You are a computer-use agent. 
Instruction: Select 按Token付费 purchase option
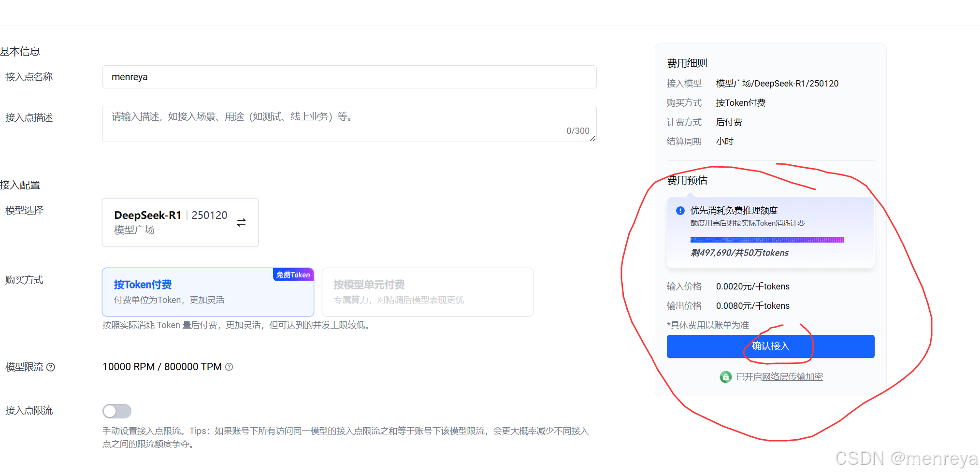tap(208, 292)
